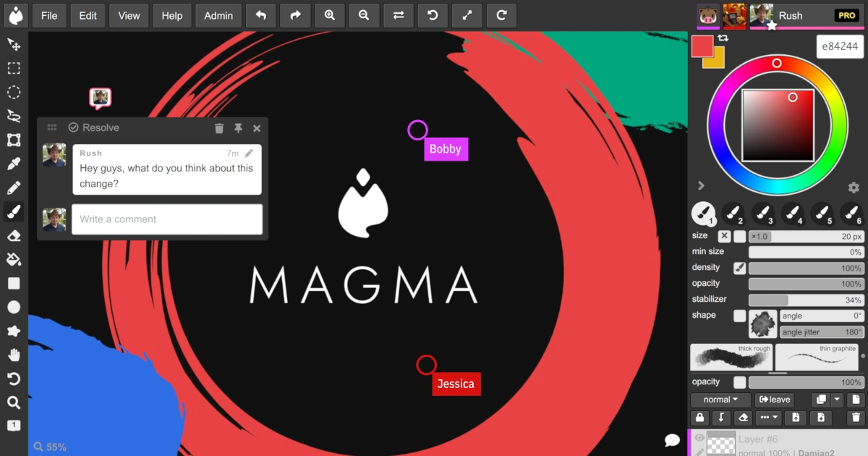This screenshot has width=868, height=456.
Task: Expand the collapsed left side panel chevron
Action: click(x=700, y=185)
